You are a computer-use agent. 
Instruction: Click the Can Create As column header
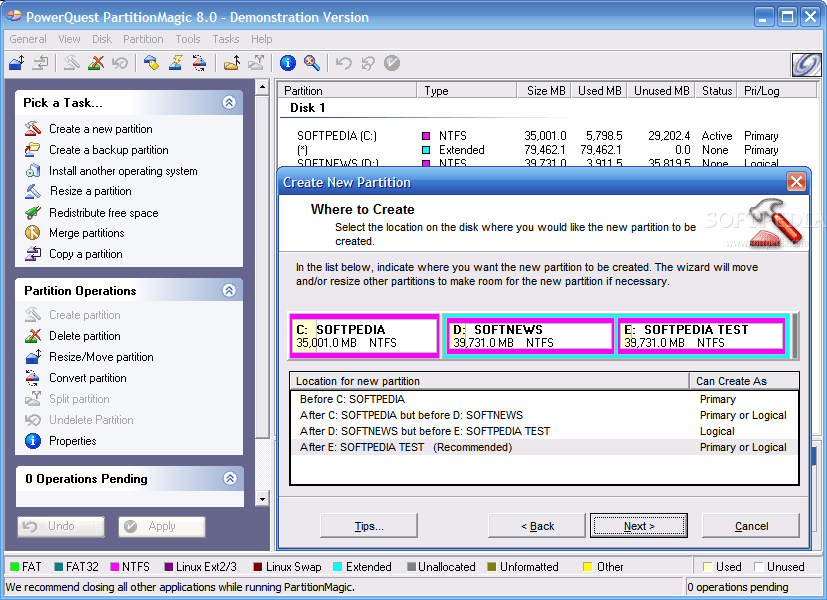tap(744, 381)
